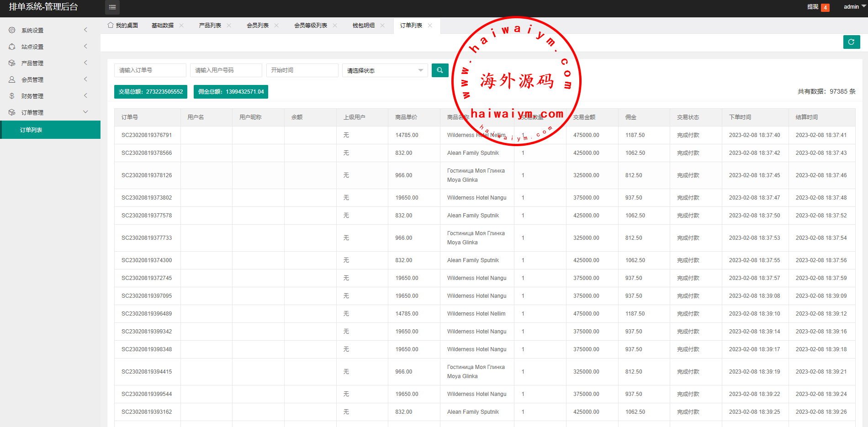Switch to the 会员列表 tab
Screen dimensions: 868x427
tap(258, 26)
